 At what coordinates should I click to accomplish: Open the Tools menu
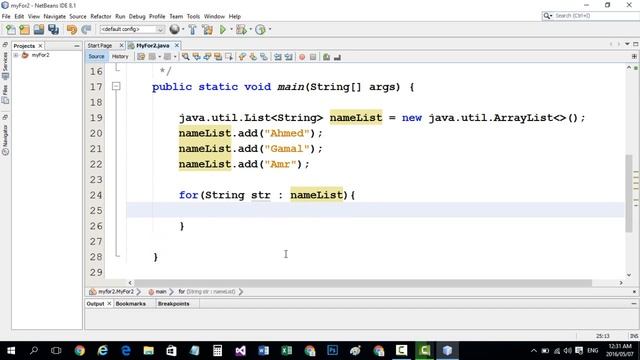[x=193, y=16]
